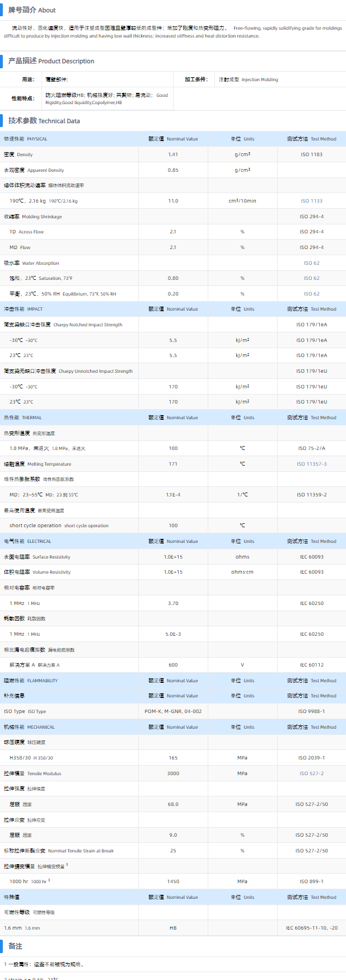Open ISO 62 link in Saturation row

pos(311,278)
